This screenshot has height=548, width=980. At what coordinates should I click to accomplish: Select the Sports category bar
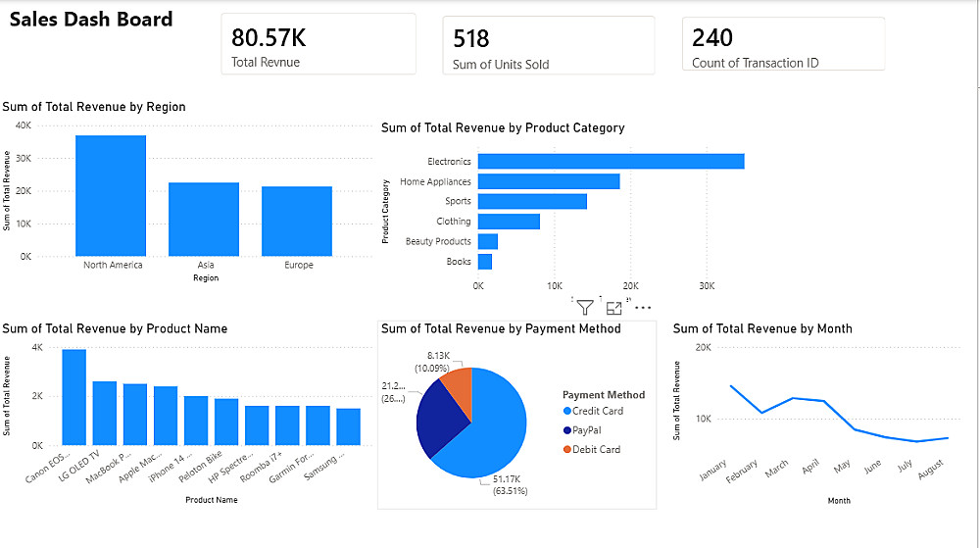[532, 201]
